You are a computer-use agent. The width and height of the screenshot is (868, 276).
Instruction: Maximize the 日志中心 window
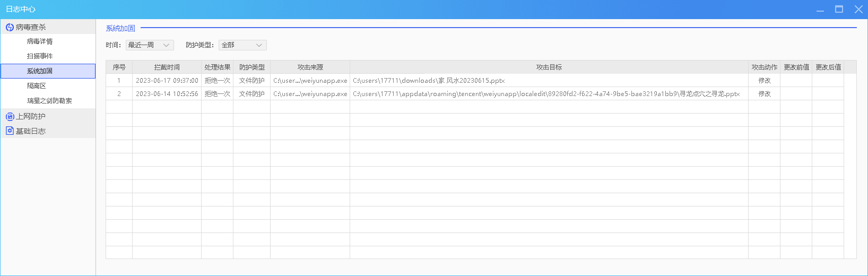[839, 9]
